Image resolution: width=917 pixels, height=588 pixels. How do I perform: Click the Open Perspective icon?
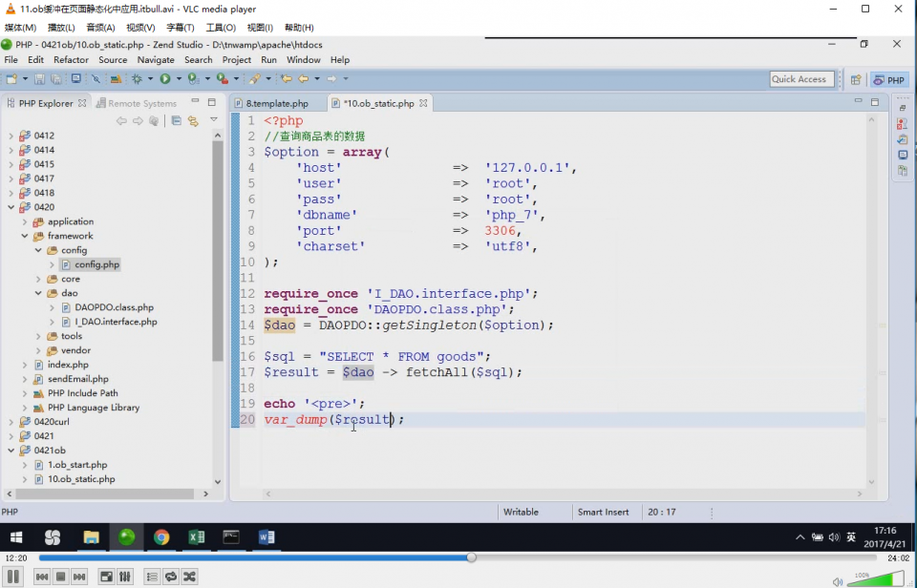pyautogui.click(x=856, y=80)
